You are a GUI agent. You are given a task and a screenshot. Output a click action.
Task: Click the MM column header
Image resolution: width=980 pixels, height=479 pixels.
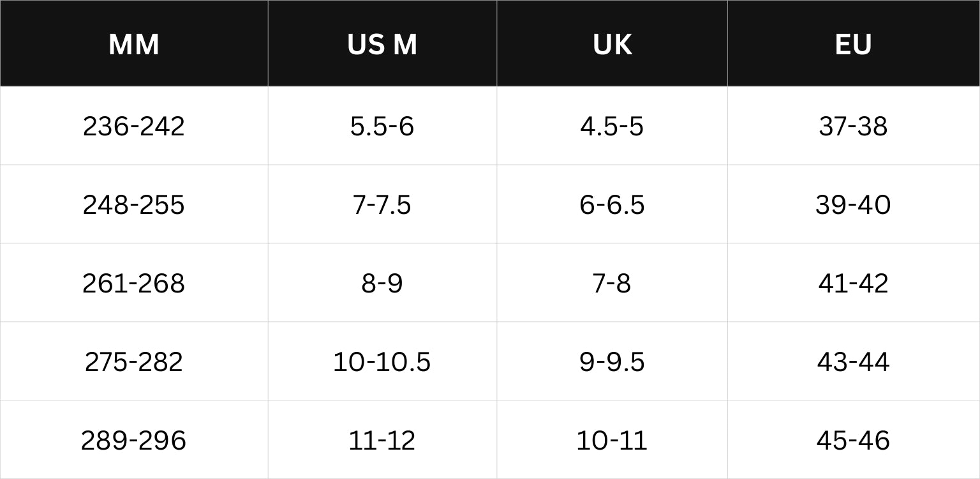[x=134, y=43]
